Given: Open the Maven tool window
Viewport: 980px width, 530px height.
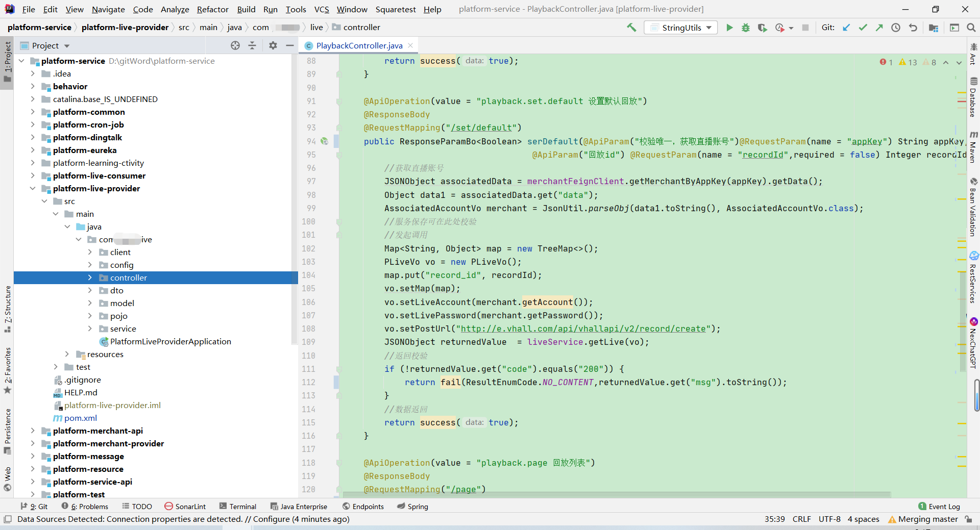Looking at the screenshot, I should pyautogui.click(x=973, y=147).
